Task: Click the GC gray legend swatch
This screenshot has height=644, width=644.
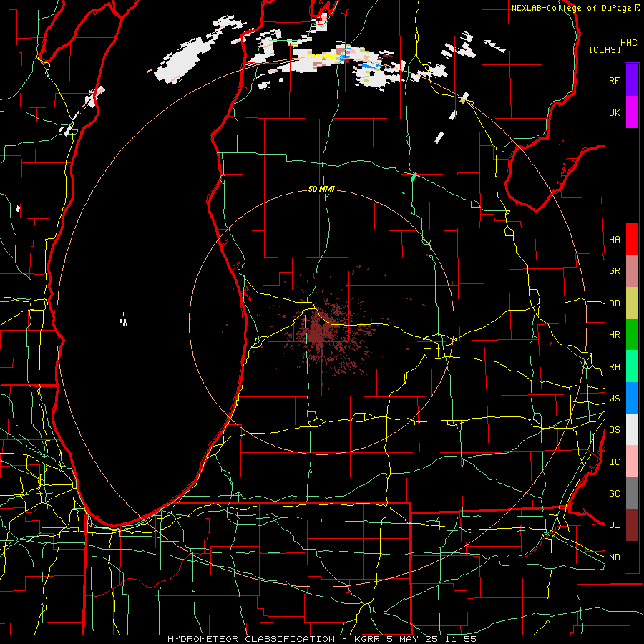Action: click(632, 493)
